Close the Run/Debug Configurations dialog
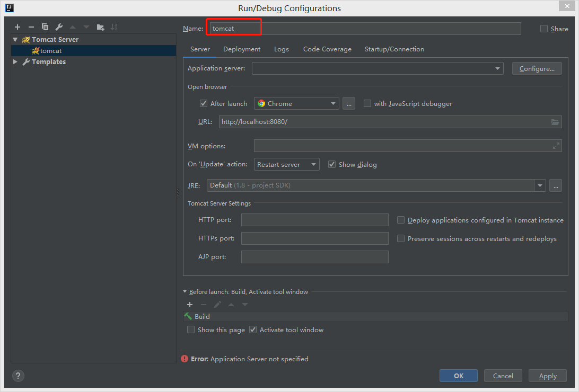This screenshot has width=579, height=392. pyautogui.click(x=567, y=6)
